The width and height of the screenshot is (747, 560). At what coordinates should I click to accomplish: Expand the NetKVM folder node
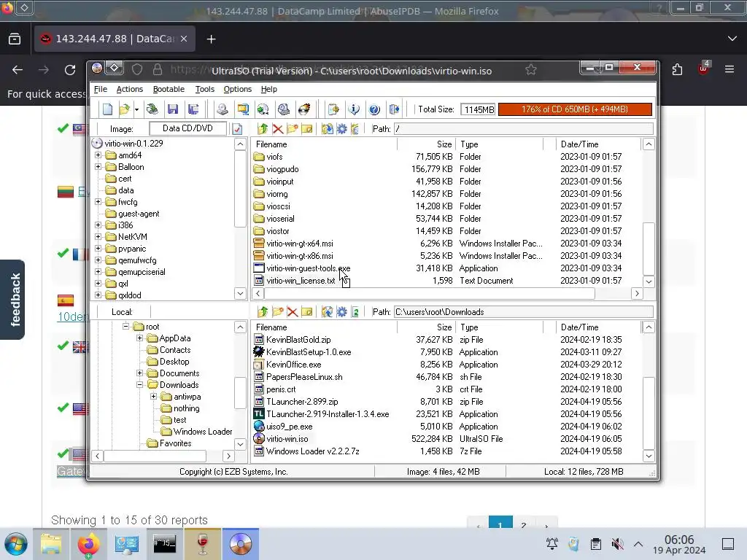[x=98, y=237]
